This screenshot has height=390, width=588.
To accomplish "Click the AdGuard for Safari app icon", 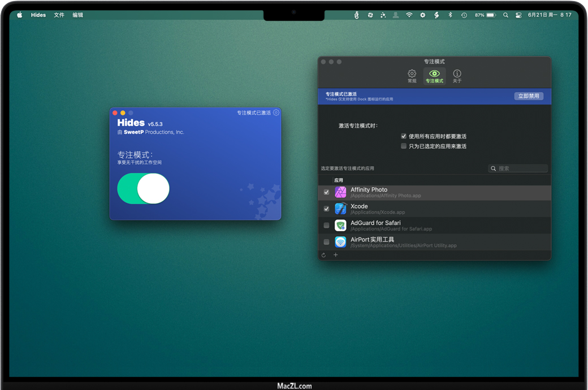I will click(x=340, y=226).
